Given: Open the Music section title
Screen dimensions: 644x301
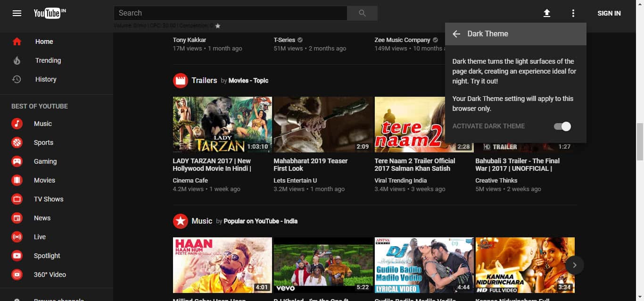Looking at the screenshot, I should pos(202,221).
